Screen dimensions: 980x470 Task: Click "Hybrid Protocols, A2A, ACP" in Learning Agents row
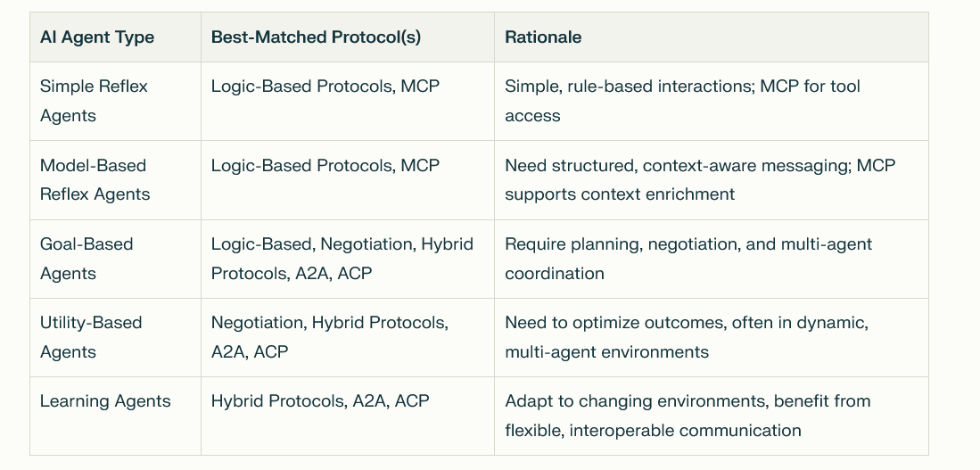point(320,401)
